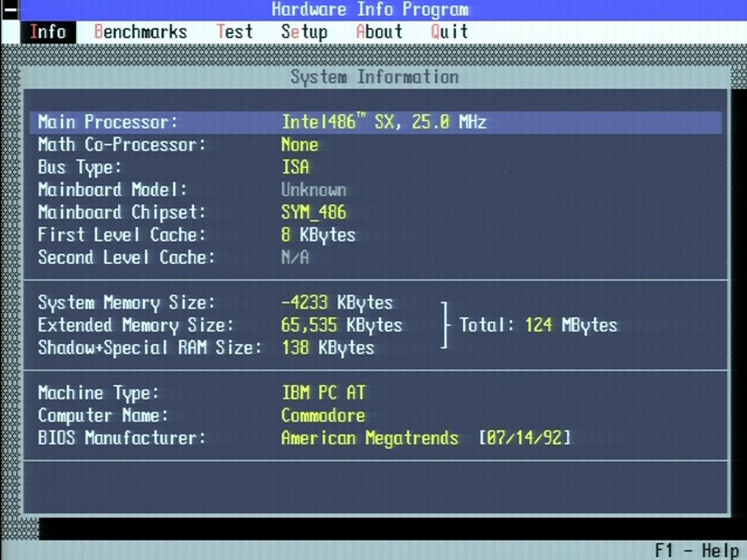Click the SYM_486 chipset value
Viewport: 747px width, 560px height.
coord(314,212)
